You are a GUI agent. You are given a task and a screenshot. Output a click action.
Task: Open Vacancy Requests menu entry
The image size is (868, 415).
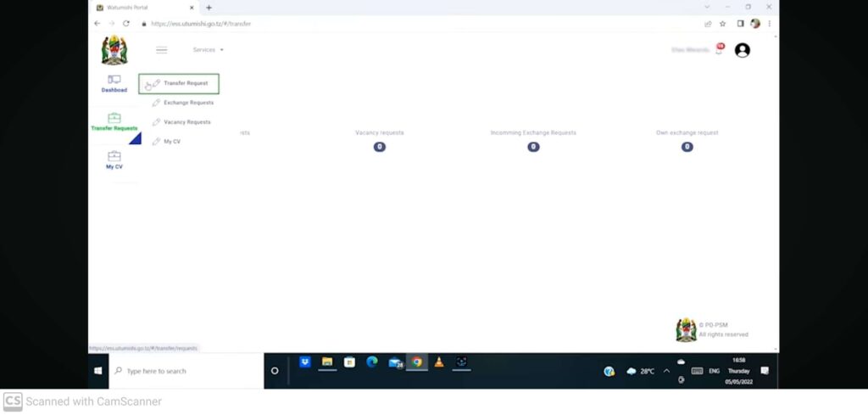pos(186,122)
